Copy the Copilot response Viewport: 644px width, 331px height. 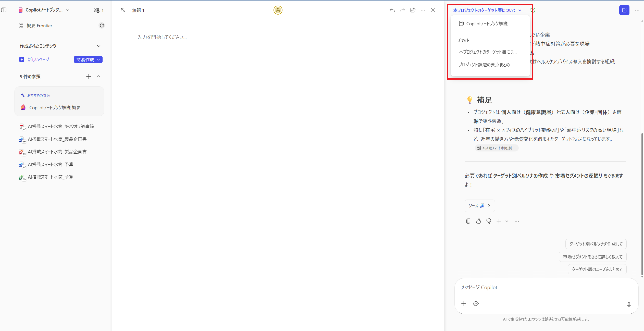point(468,221)
